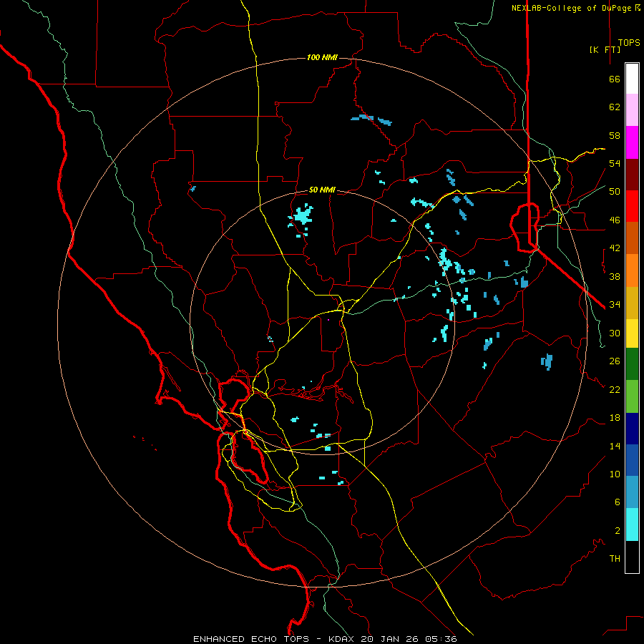Image resolution: width=644 pixels, height=644 pixels.
Task: Click the bright yellow legend swatch
Action: 632,333
